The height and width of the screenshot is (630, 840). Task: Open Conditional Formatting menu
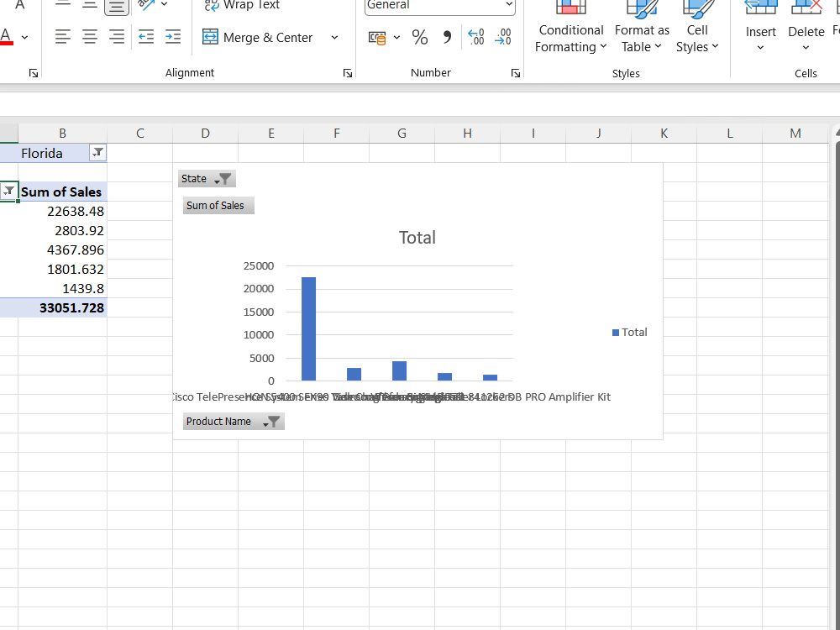pos(571,27)
